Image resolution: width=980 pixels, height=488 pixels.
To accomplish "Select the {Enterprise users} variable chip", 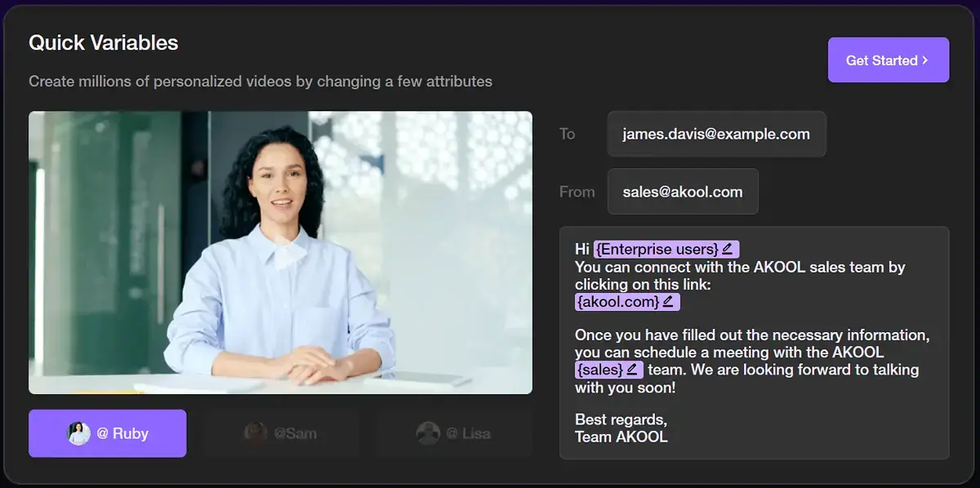I will pos(657,249).
